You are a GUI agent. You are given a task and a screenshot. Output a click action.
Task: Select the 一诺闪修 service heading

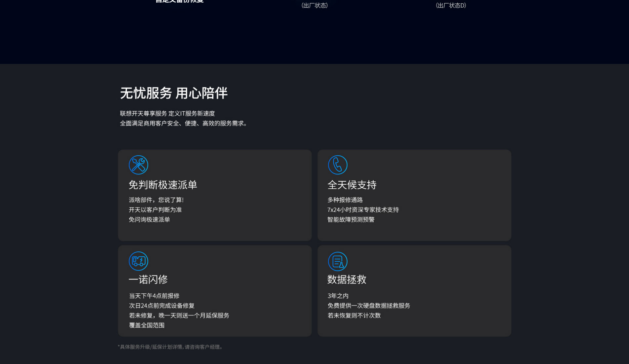(x=148, y=280)
